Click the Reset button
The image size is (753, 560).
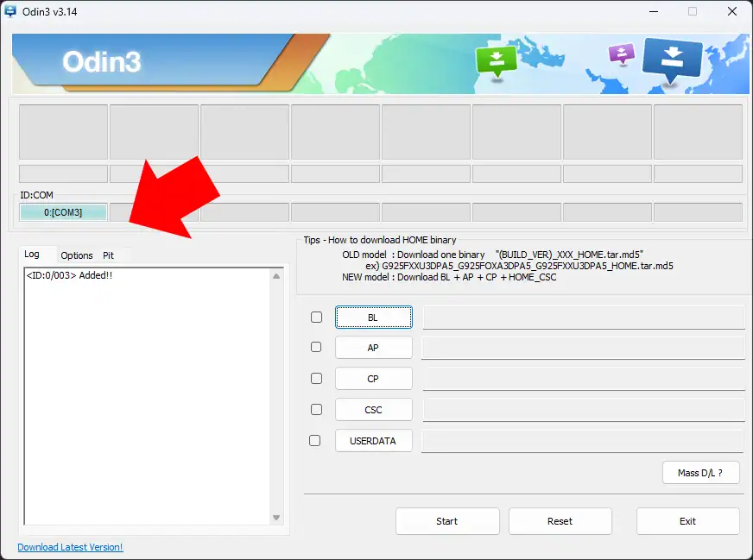[560, 521]
